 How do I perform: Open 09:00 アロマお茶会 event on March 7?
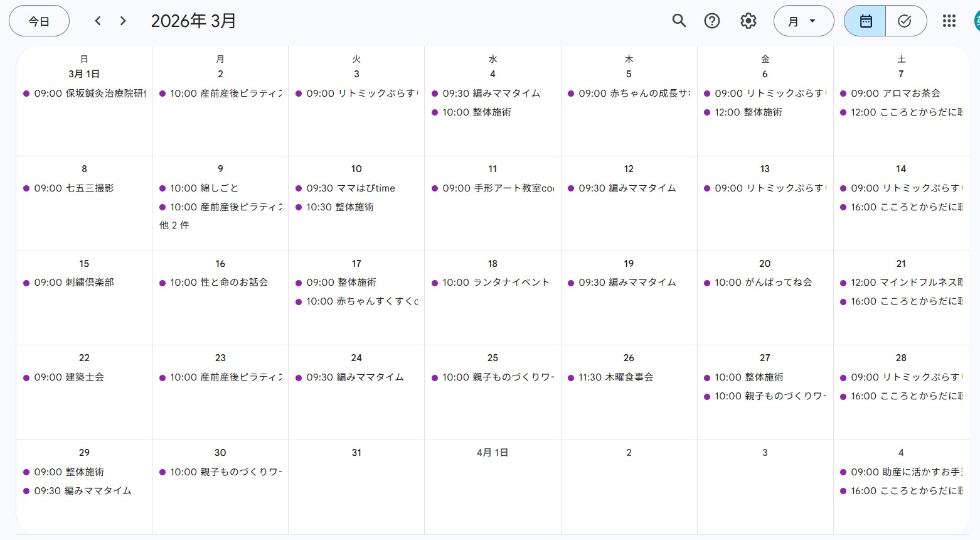(x=895, y=94)
